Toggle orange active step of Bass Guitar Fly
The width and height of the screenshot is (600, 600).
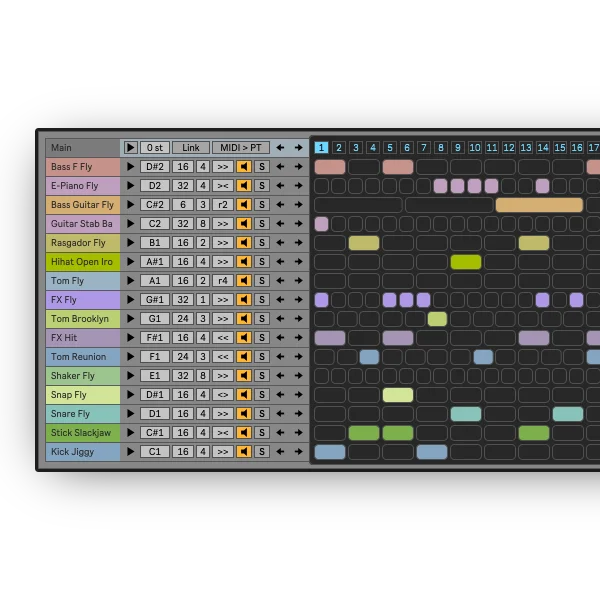tap(539, 205)
